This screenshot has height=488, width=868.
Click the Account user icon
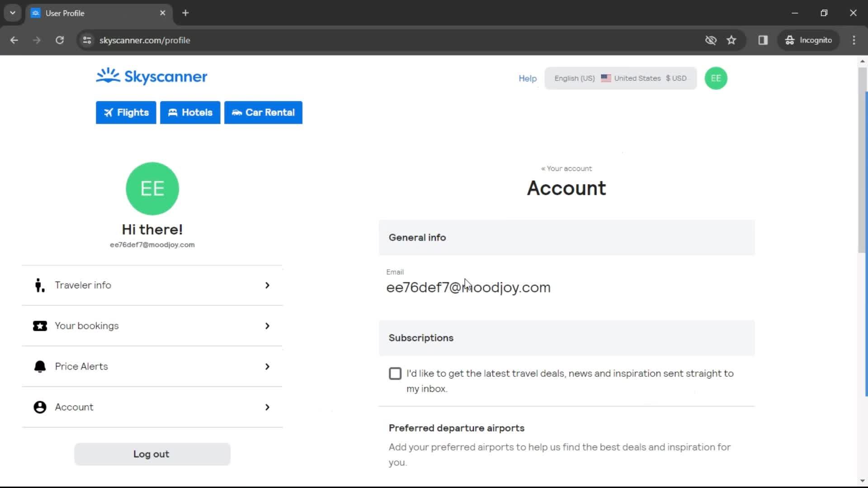40,407
